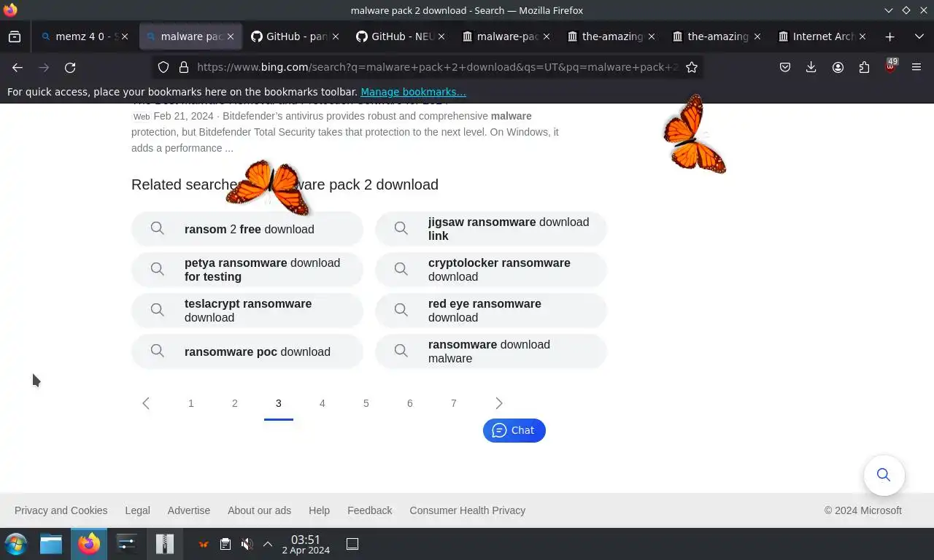
Task: Go to results page 4
Action: 323,403
